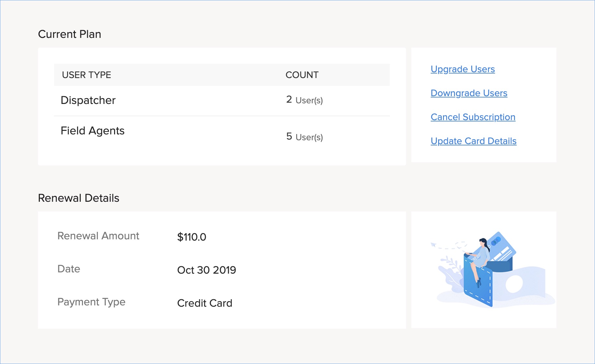The height and width of the screenshot is (364, 595).
Task: Click Cancel Subscription link
Action: tap(472, 117)
